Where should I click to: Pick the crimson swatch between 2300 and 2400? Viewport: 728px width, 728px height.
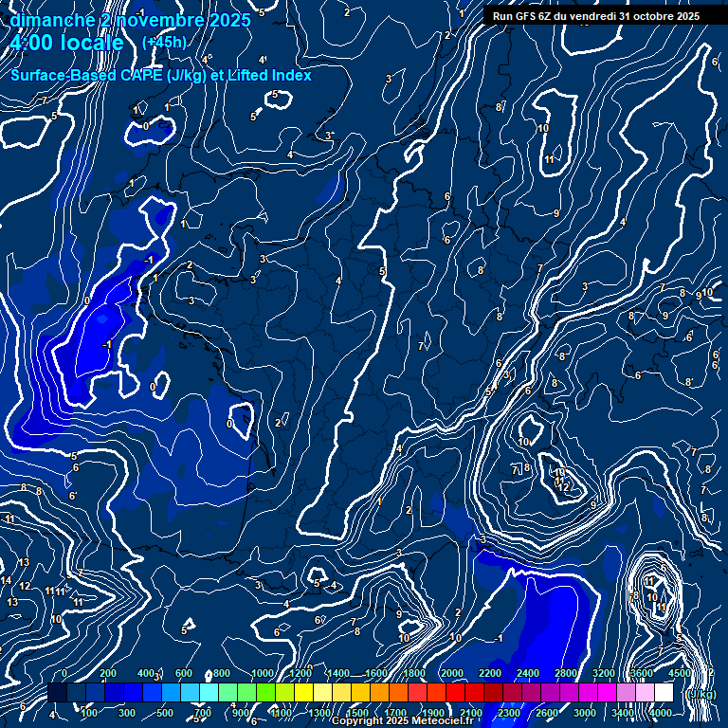tap(512, 692)
